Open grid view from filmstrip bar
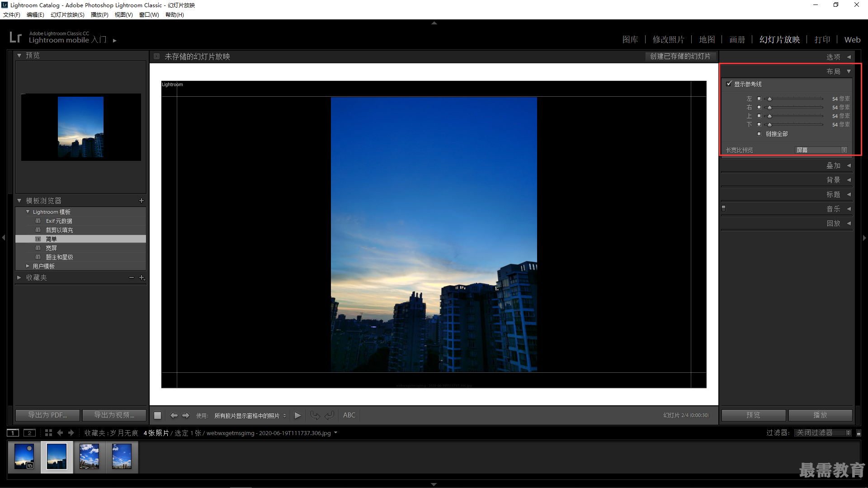Viewport: 868px width, 488px height. pyautogui.click(x=48, y=433)
